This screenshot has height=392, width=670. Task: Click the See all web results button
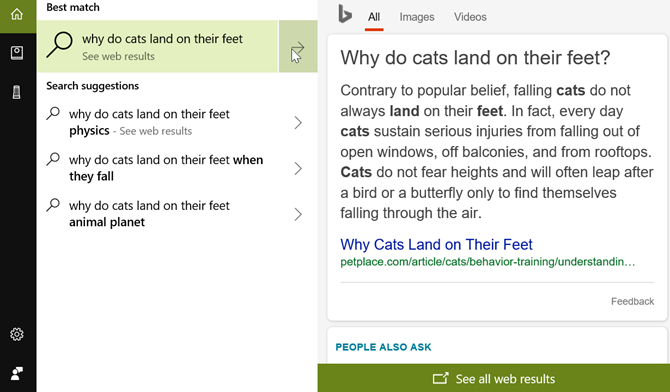tap(494, 378)
